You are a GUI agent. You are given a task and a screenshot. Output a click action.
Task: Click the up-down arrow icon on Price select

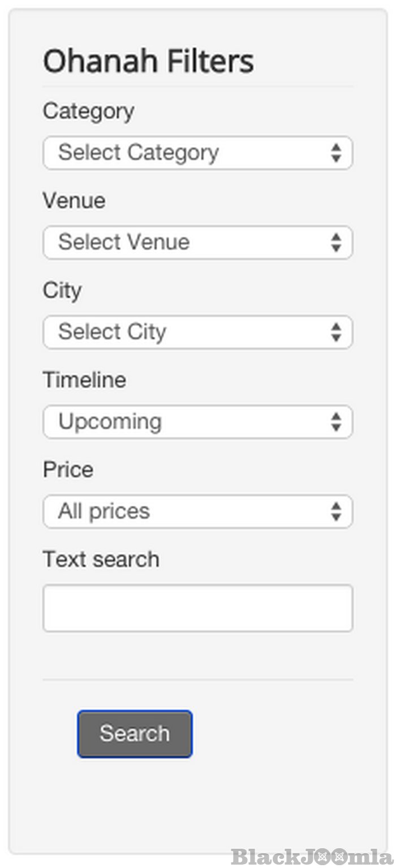(336, 512)
